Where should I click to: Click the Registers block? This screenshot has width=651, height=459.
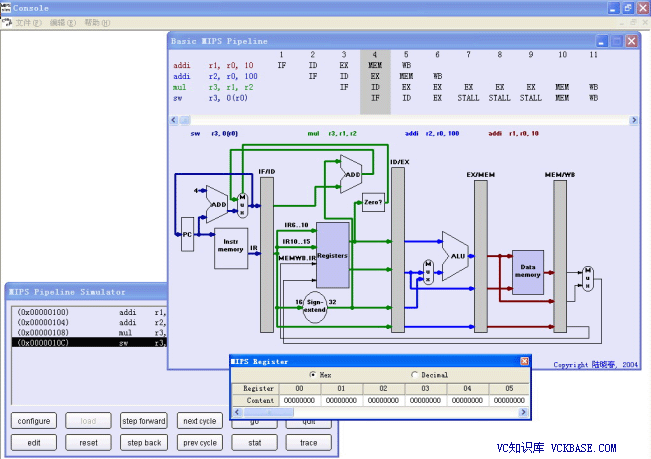[333, 255]
